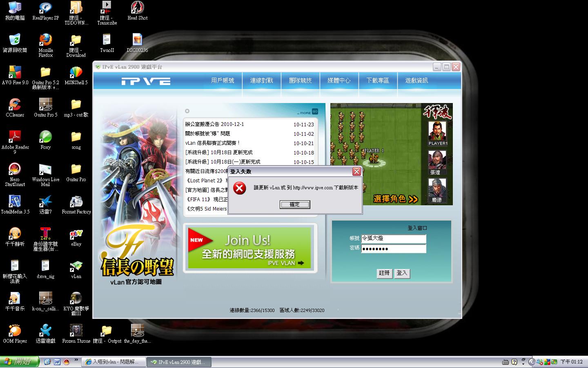Select the Foxy desktop icon
The image size is (588, 368).
[45, 140]
